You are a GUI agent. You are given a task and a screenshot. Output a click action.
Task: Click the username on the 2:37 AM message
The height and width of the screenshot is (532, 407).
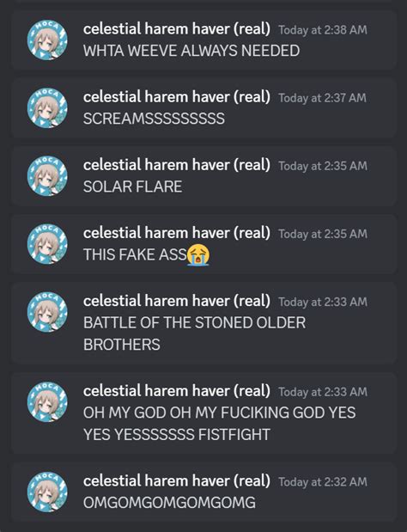pos(177,97)
